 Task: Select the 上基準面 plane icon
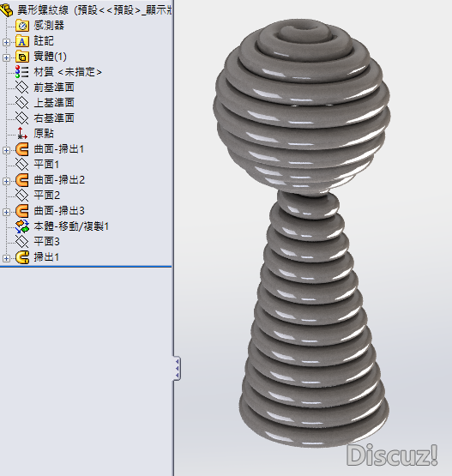22,103
